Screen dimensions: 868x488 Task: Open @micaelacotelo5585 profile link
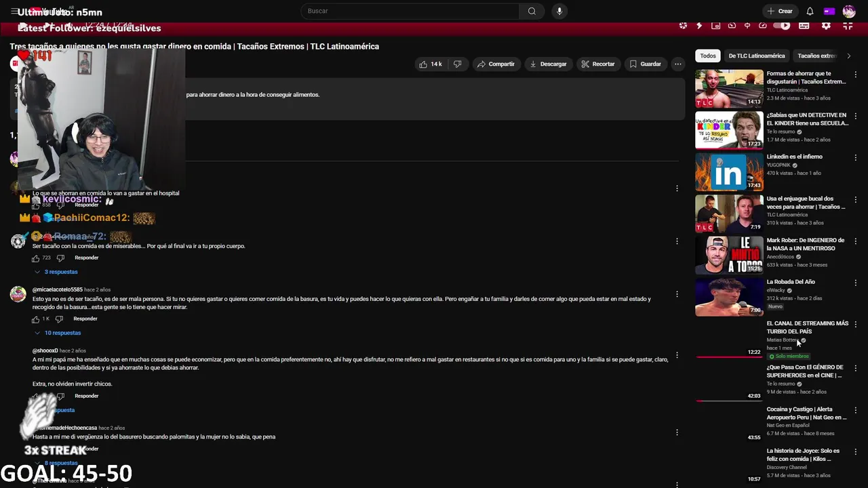pyautogui.click(x=58, y=290)
